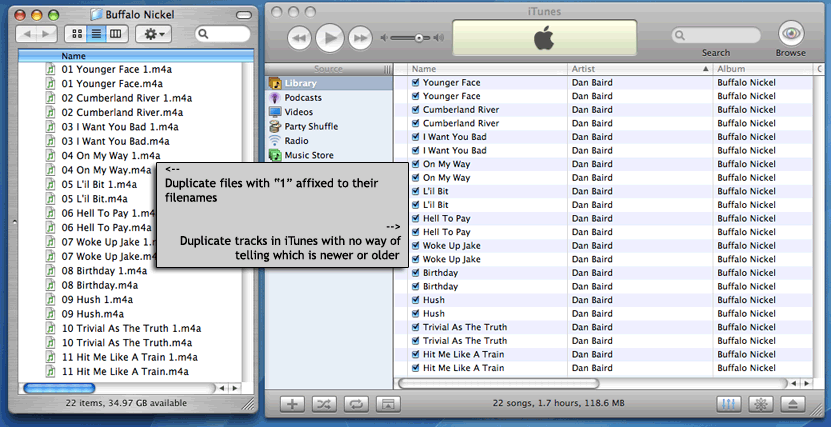Toggle shuffle button in iTunes
This screenshot has width=831, height=427.
324,404
